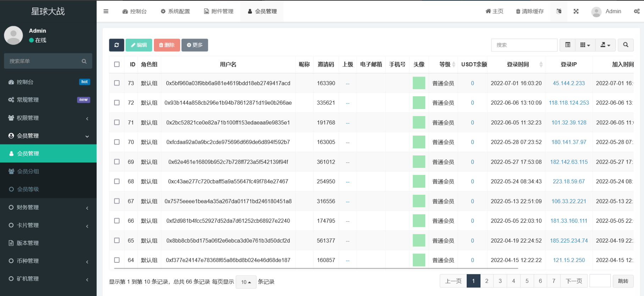
Task: Click the 搜索 table search input field
Action: [x=524, y=45]
